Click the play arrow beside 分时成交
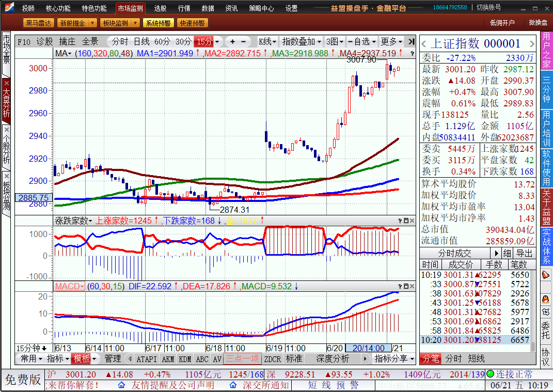This screenshot has height=392, width=553. pyautogui.click(x=496, y=253)
